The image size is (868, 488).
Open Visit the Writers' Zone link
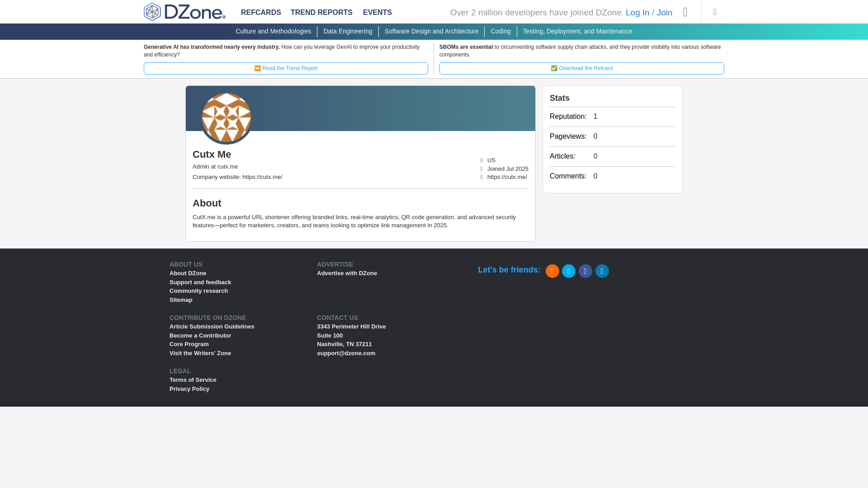[x=200, y=353]
